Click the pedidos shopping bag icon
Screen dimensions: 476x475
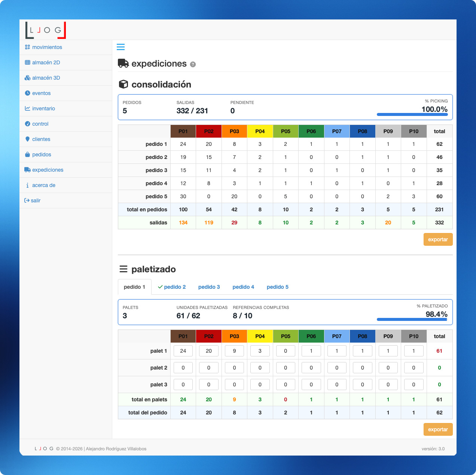[27, 154]
